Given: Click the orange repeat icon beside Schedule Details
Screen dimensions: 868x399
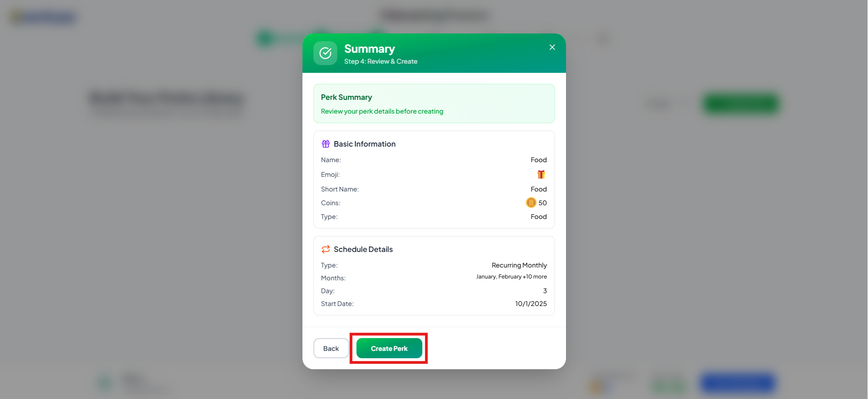Looking at the screenshot, I should click(x=326, y=249).
